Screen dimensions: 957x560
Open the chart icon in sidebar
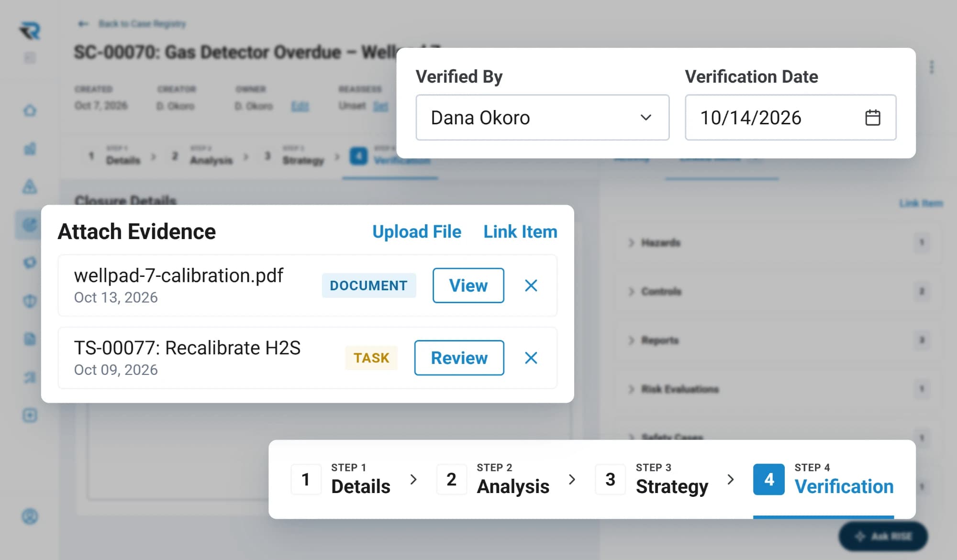pyautogui.click(x=30, y=148)
